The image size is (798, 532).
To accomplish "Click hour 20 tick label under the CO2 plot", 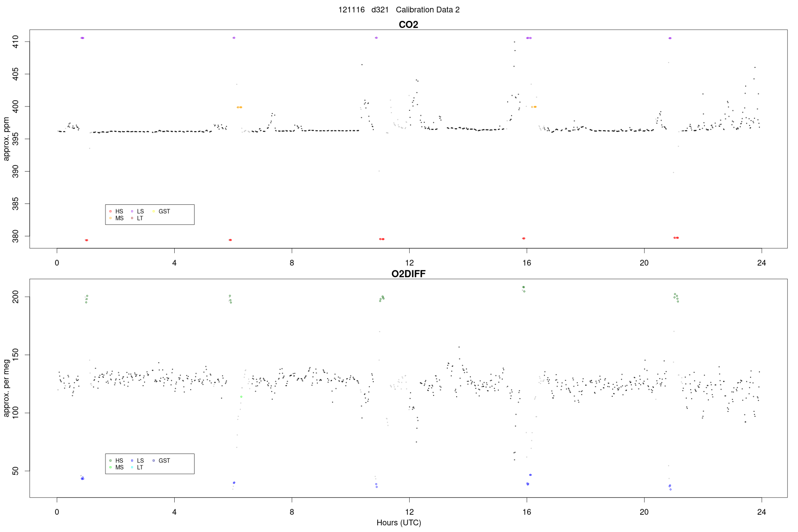I will [644, 263].
